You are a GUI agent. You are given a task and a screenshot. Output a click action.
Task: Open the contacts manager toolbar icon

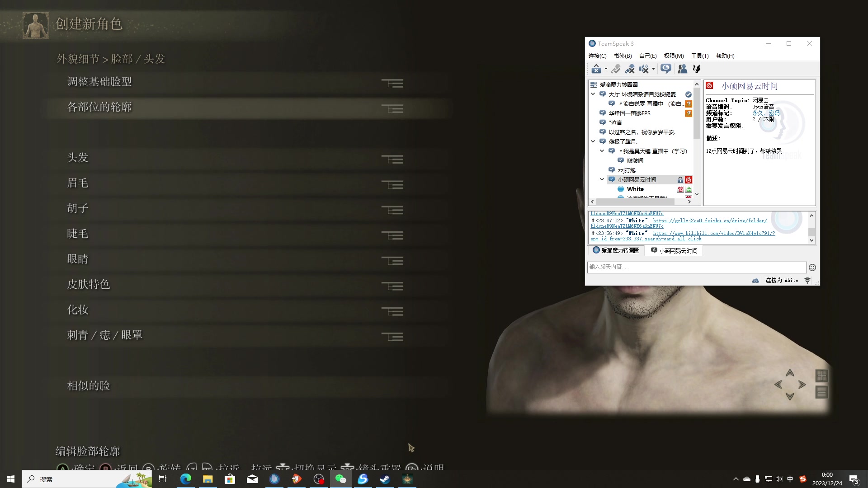[x=683, y=69]
